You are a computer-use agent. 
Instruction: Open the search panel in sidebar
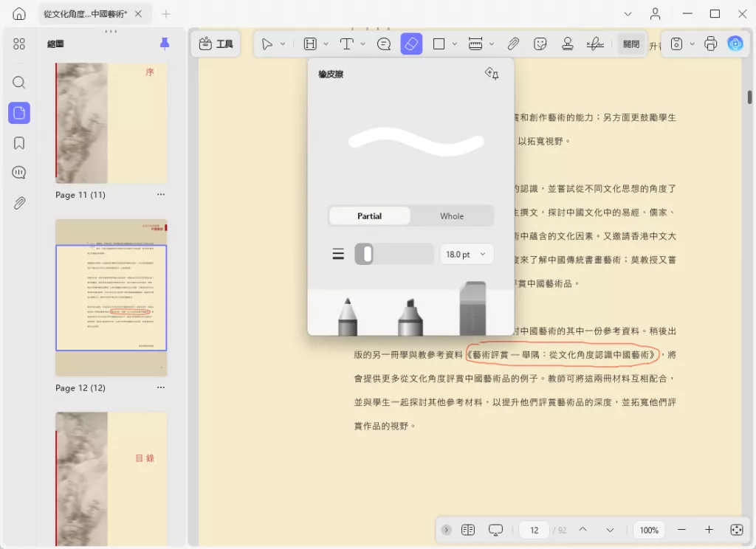pos(19,83)
